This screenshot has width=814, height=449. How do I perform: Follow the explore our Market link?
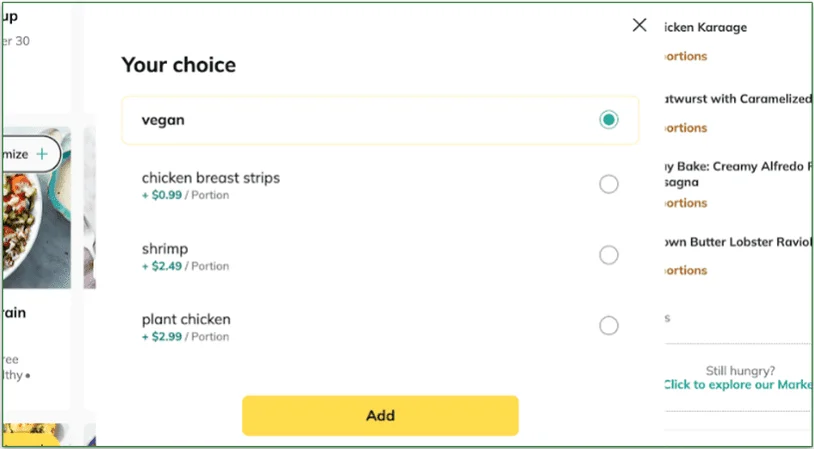tap(738, 385)
